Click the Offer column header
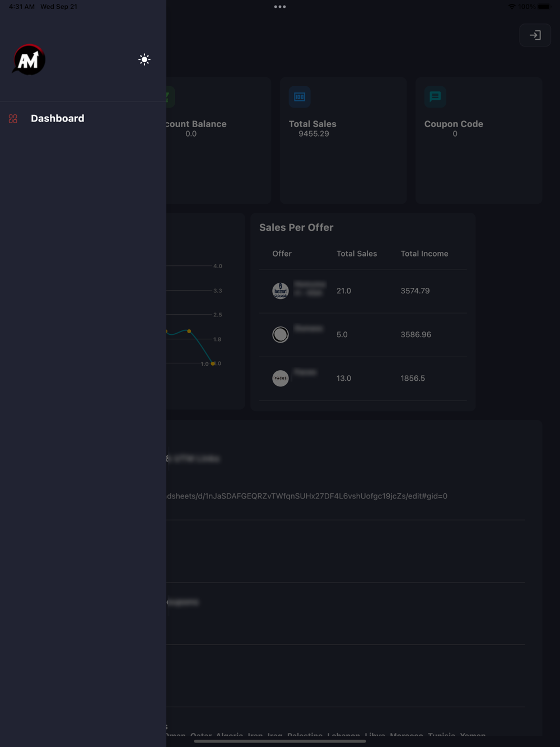The width and height of the screenshot is (560, 747). click(x=282, y=254)
